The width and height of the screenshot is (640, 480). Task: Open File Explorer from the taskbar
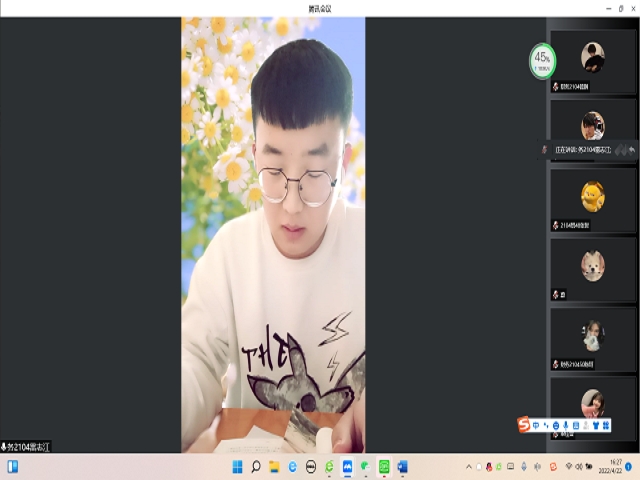[x=274, y=466]
